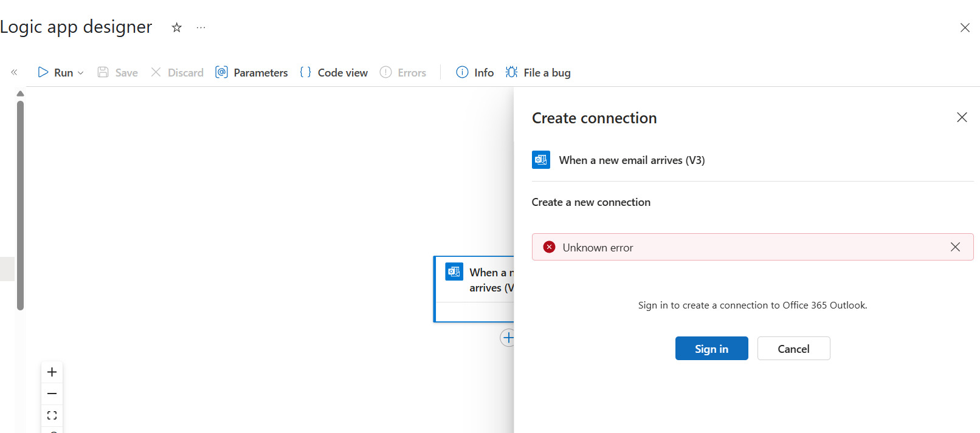Close the Create connection panel
The image size is (980, 433).
pyautogui.click(x=962, y=117)
